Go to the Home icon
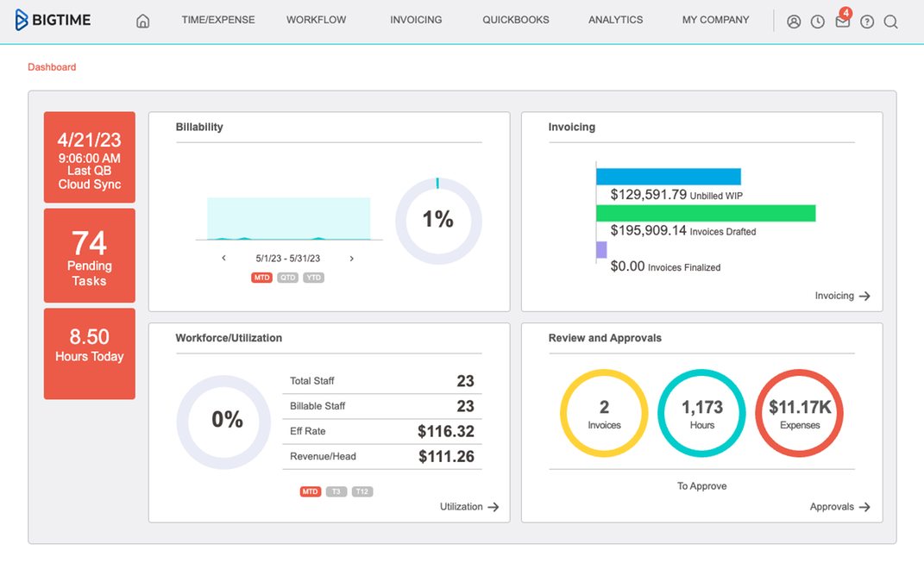Viewport: 924px width, 569px height. 142,22
